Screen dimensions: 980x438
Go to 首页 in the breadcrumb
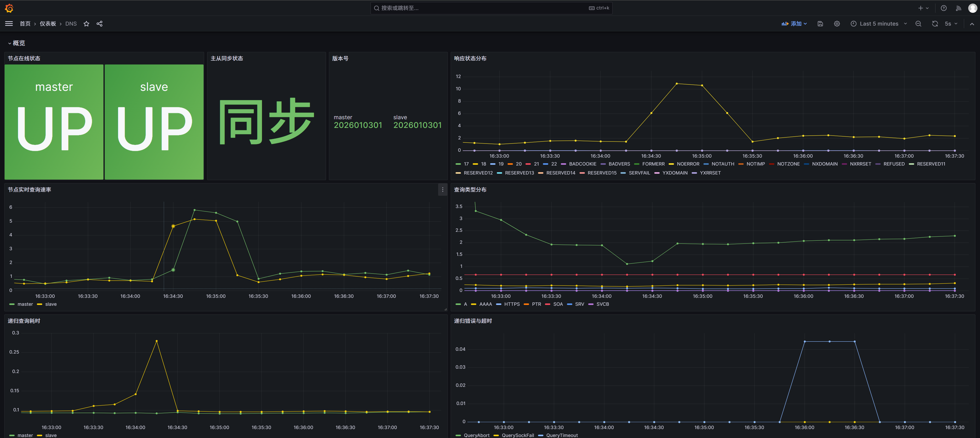click(25, 24)
